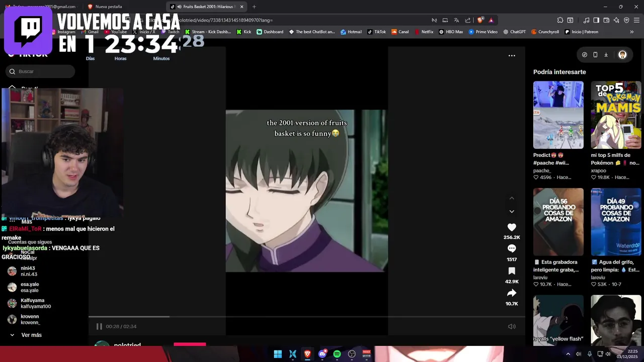Go to next video with down chevron

pyautogui.click(x=512, y=212)
